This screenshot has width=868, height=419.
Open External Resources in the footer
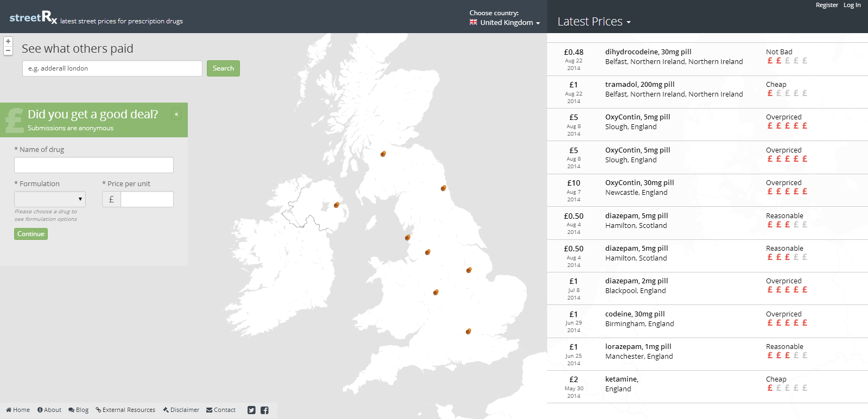click(x=125, y=410)
